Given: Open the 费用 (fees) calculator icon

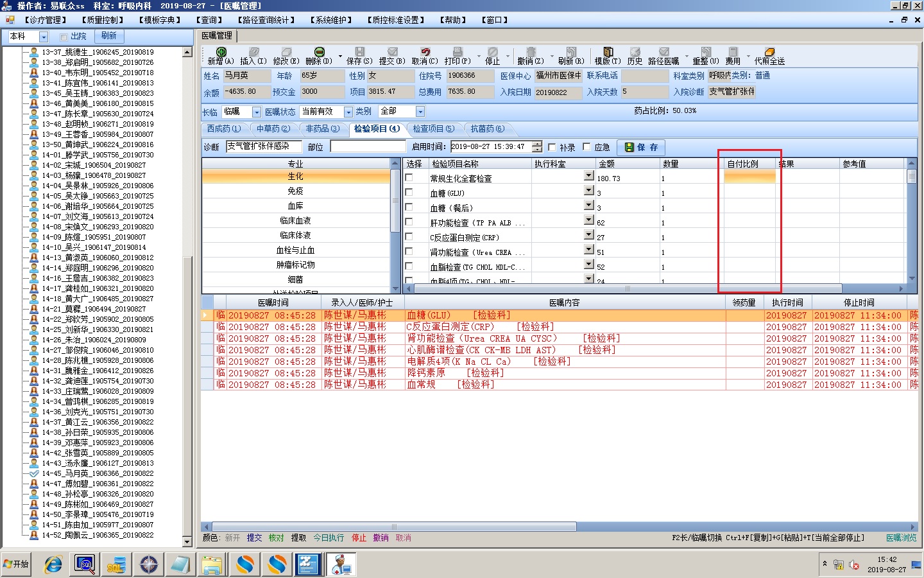Looking at the screenshot, I should coord(733,52).
